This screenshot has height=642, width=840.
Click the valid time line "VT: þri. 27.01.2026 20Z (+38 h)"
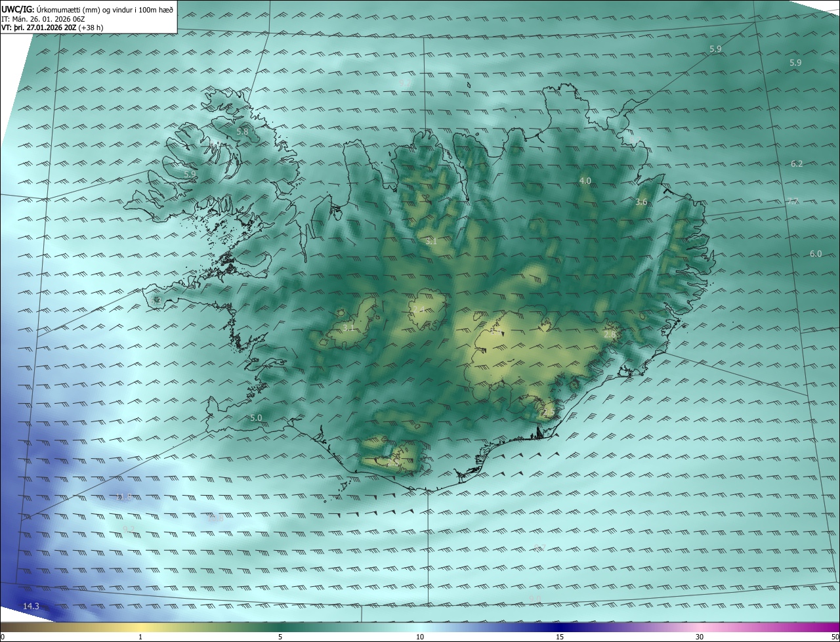[x=52, y=28]
